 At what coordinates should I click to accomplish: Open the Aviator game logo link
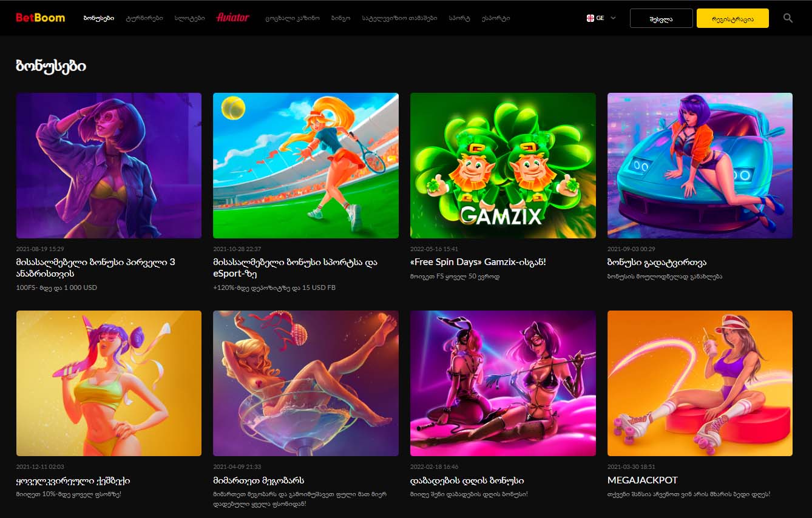coord(232,18)
